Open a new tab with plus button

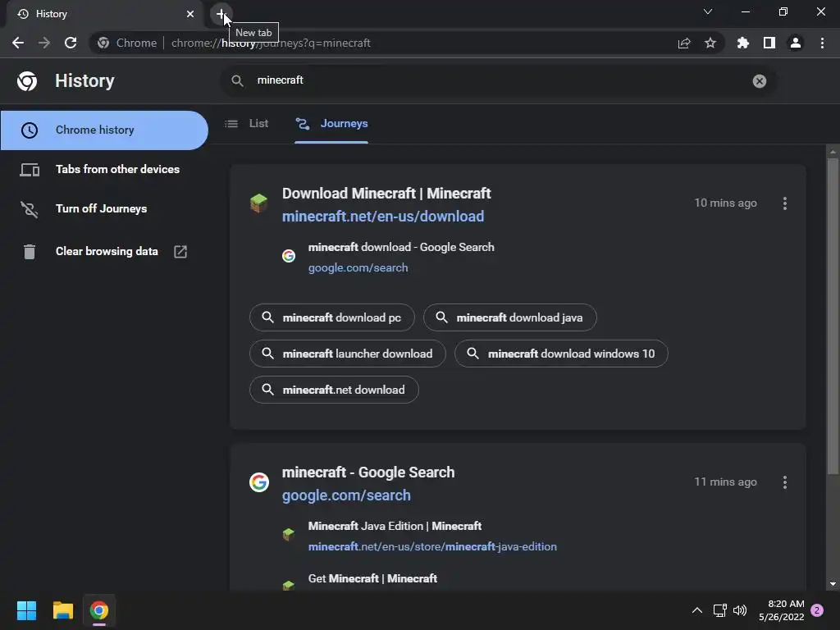point(221,14)
